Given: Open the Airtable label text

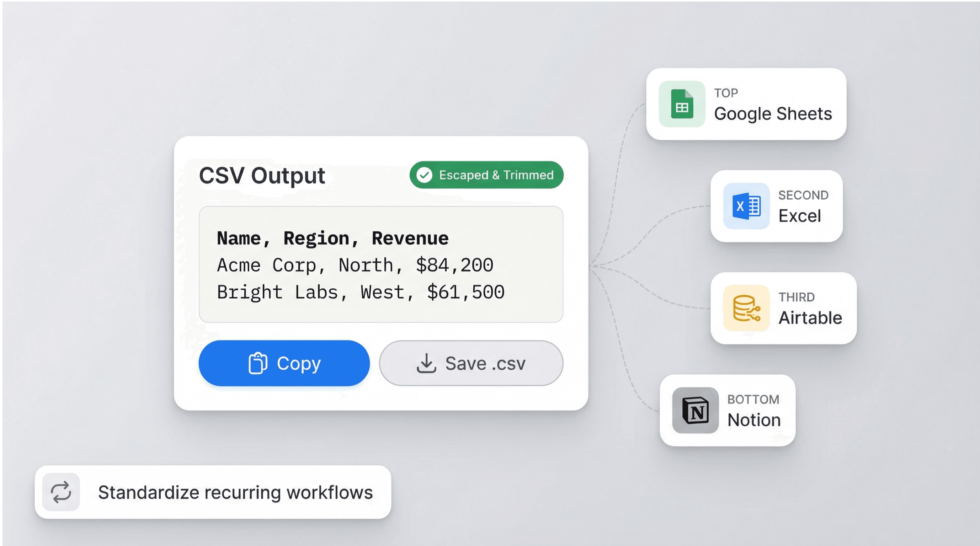Looking at the screenshot, I should pyautogui.click(x=810, y=318).
